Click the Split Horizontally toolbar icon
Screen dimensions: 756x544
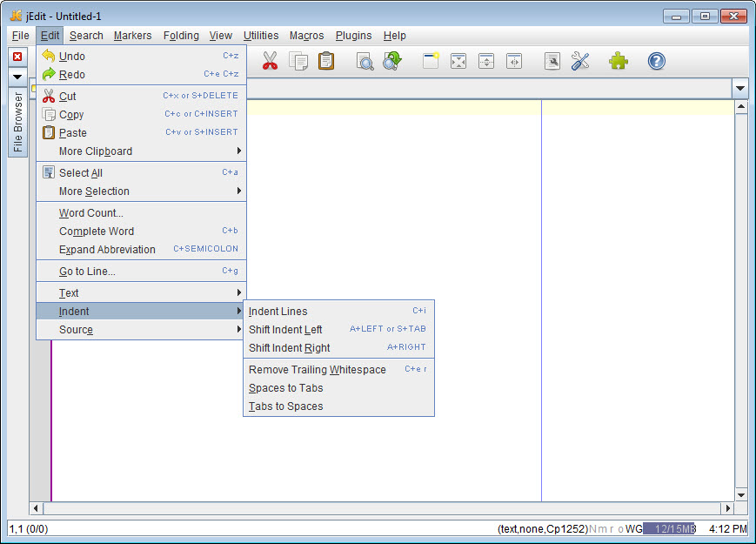[486, 61]
